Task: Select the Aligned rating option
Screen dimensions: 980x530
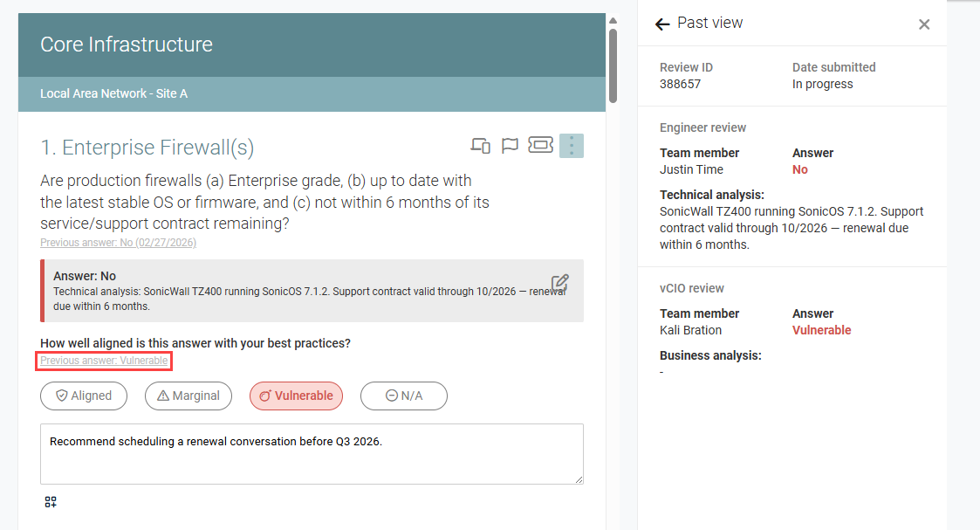Action: (x=84, y=396)
